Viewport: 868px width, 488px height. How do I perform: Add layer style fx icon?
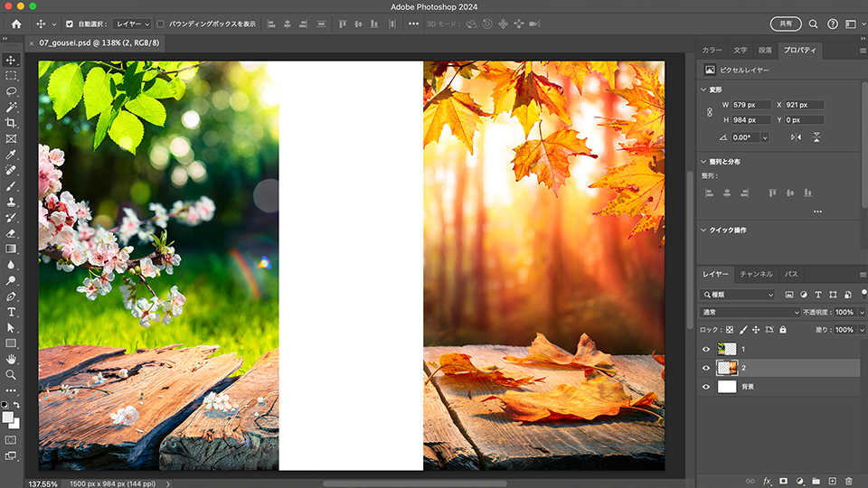767,481
